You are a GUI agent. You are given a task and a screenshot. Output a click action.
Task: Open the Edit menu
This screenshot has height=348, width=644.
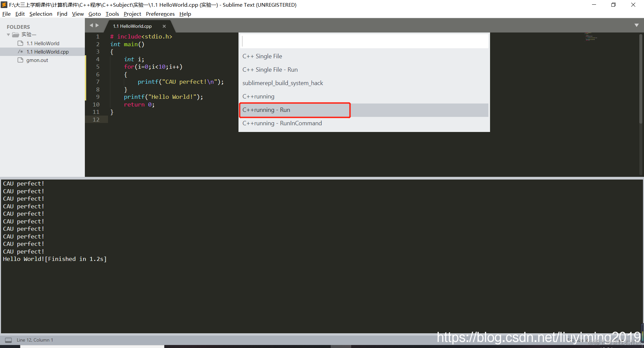(x=20, y=14)
